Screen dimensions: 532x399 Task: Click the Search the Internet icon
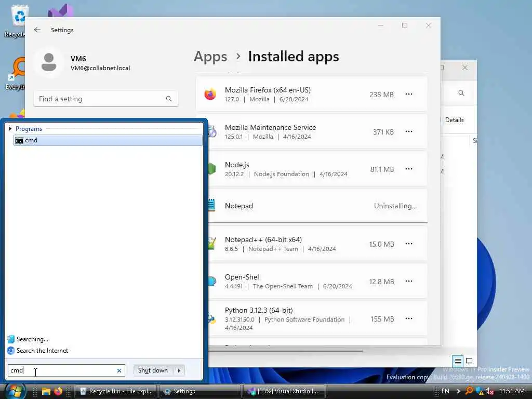[x=11, y=351]
